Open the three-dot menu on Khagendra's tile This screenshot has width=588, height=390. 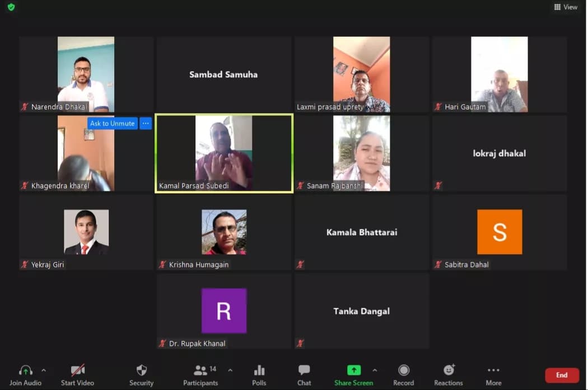pos(146,123)
